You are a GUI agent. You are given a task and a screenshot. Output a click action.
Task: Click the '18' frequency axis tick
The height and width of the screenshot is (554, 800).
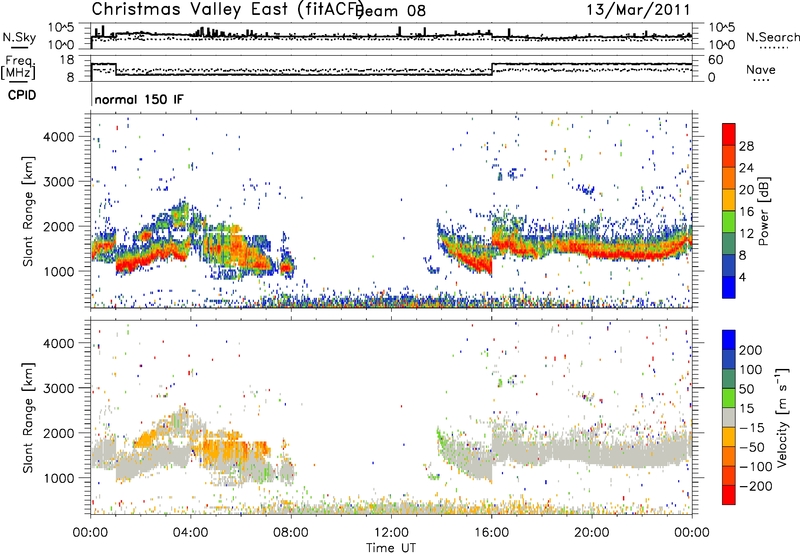click(67, 60)
